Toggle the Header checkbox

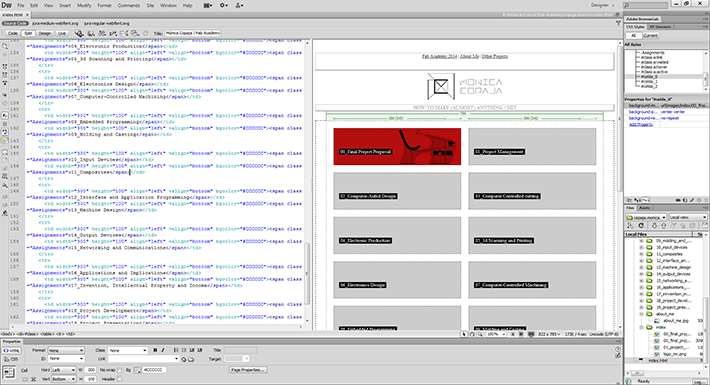click(119, 379)
